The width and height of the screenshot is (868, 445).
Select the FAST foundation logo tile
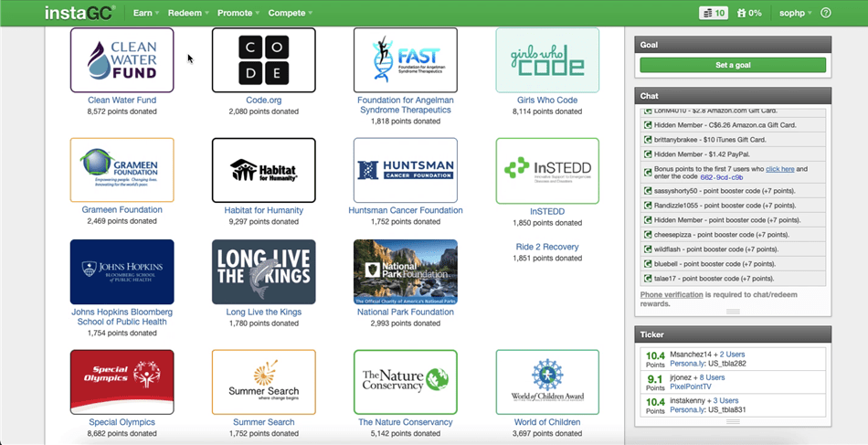(x=405, y=59)
